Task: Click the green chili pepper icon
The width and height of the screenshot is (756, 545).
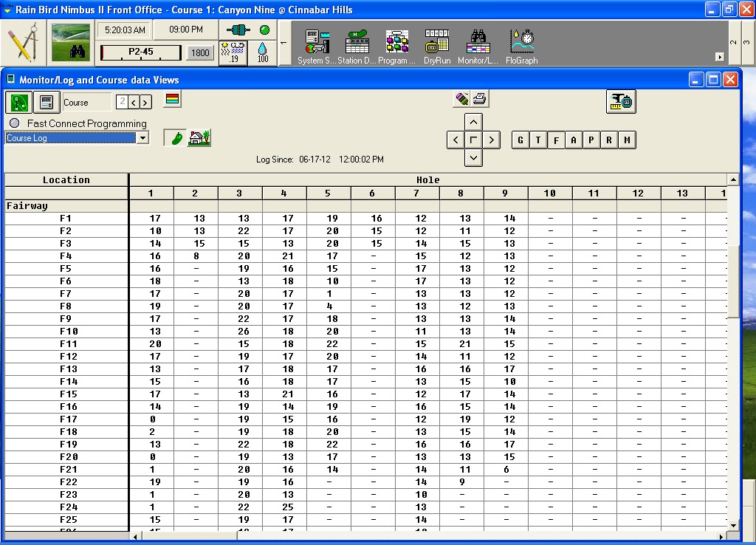Action: pyautogui.click(x=176, y=138)
